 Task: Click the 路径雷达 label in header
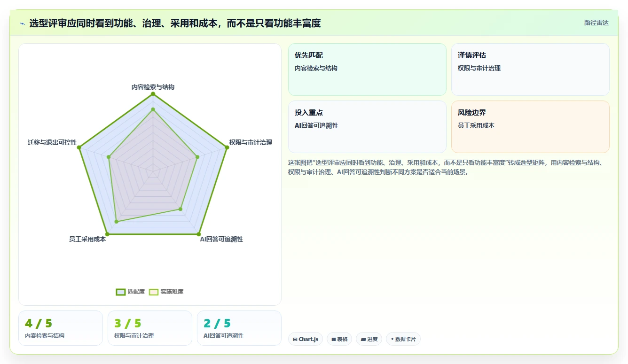596,23
